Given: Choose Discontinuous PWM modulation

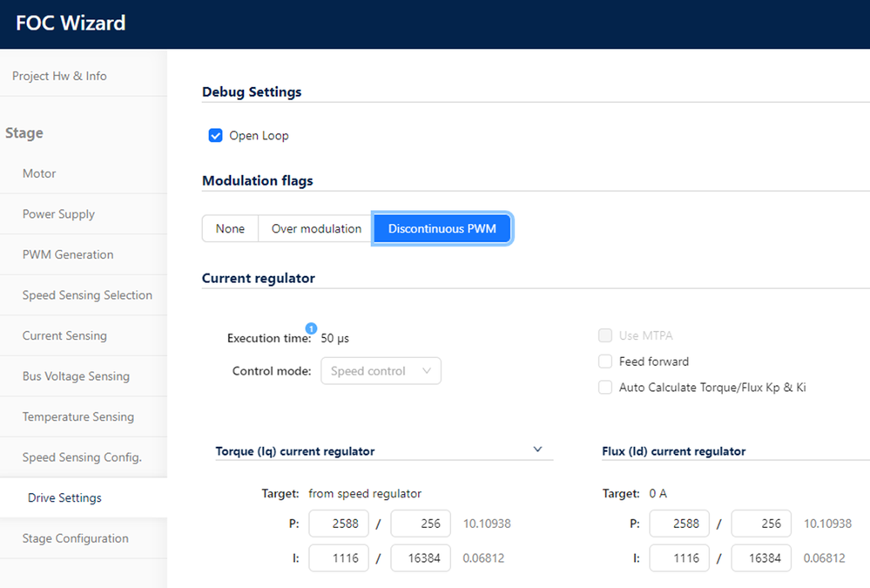Looking at the screenshot, I should [x=442, y=229].
